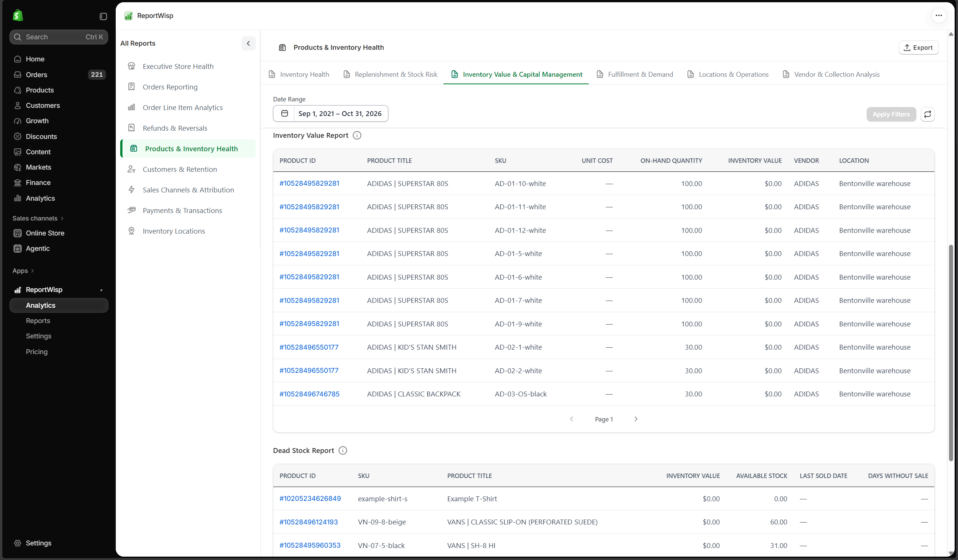Click the Dead Stock Report info icon

tap(343, 451)
